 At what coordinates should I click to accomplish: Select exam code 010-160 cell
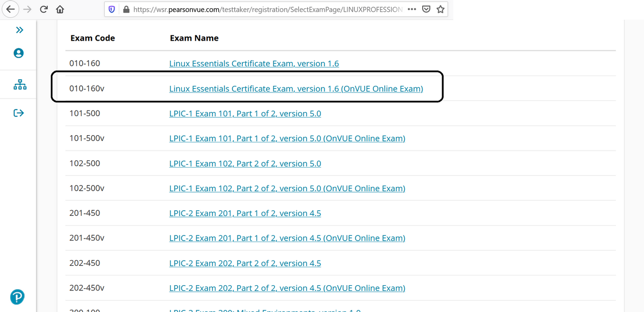85,63
